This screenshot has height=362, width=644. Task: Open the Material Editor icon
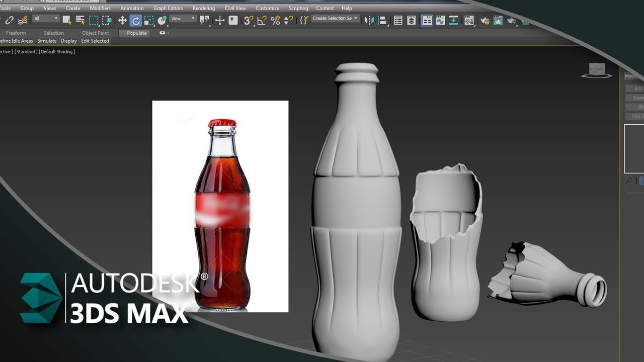(469, 20)
